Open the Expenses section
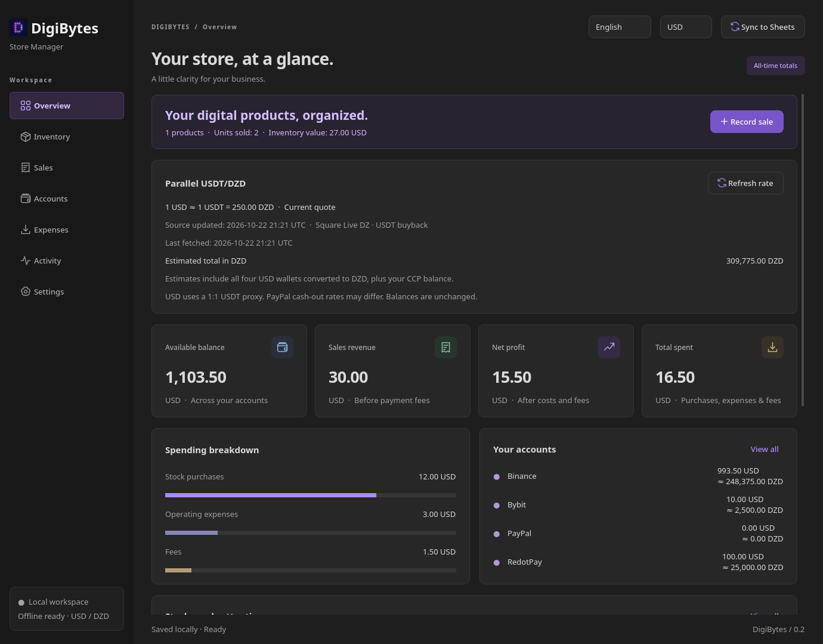The image size is (823, 644). click(x=67, y=230)
